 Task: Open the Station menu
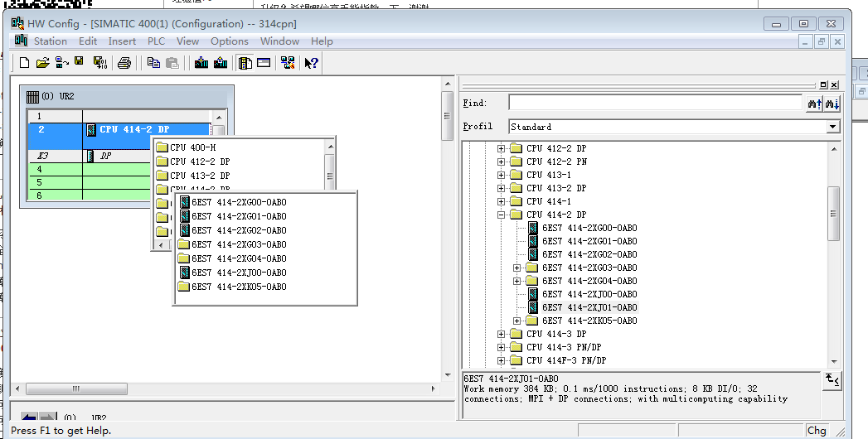tap(50, 41)
